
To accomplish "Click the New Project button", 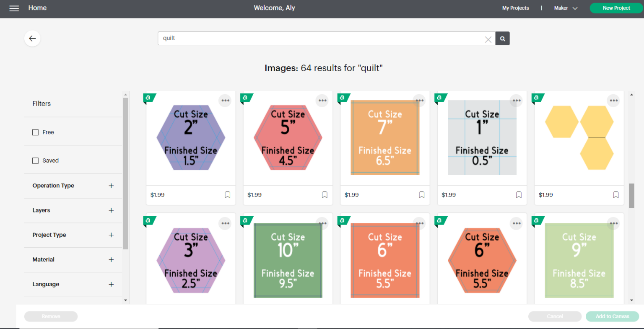I will pos(616,8).
